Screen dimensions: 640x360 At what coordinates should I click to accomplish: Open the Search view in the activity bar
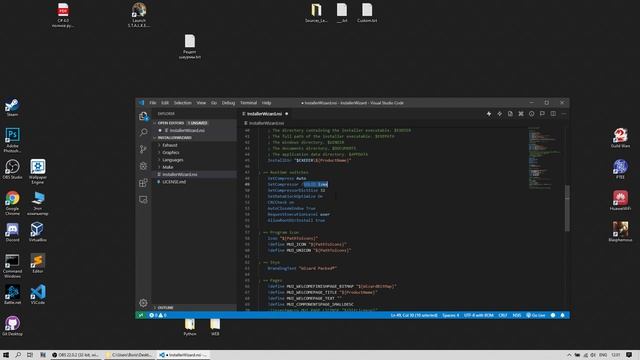pyautogui.click(x=143, y=132)
